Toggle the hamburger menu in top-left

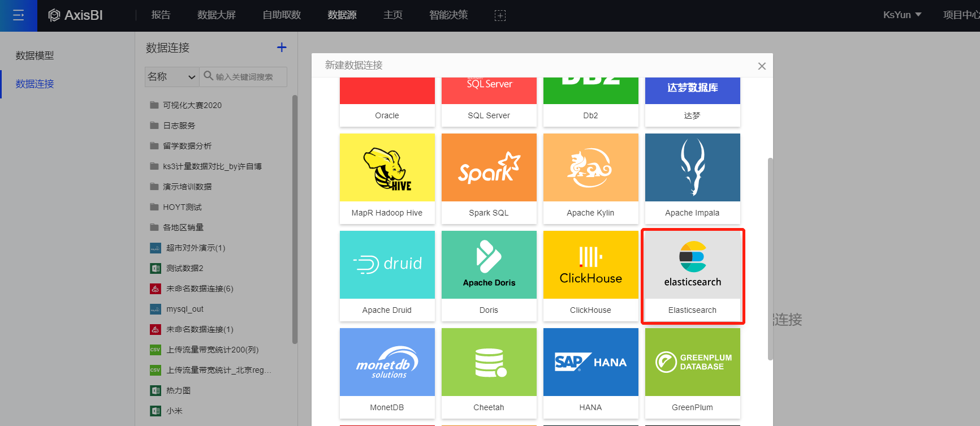tap(18, 15)
